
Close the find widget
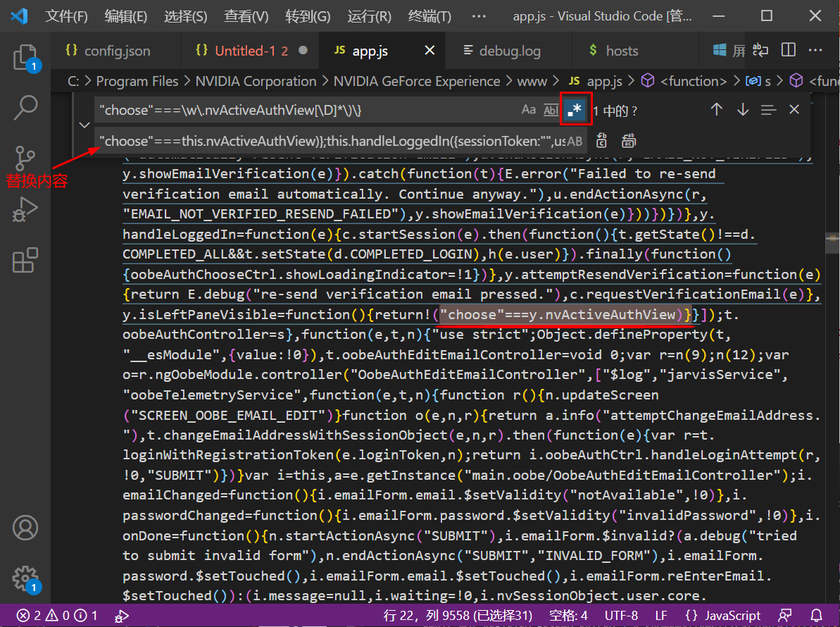pyautogui.click(x=794, y=110)
